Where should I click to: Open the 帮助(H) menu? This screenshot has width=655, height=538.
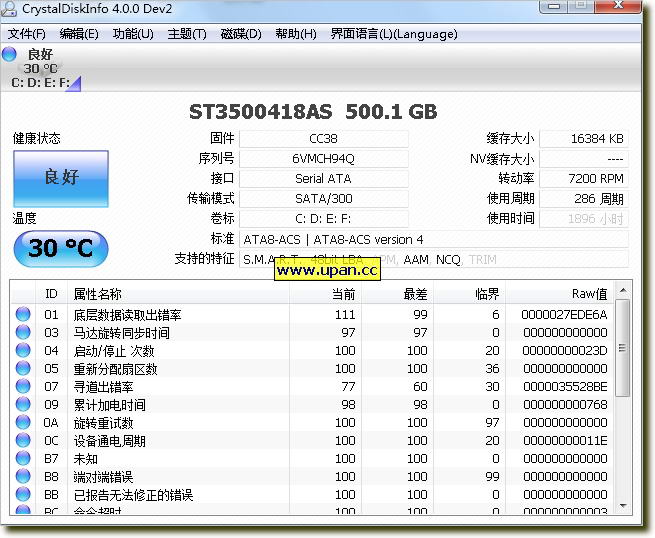(295, 34)
